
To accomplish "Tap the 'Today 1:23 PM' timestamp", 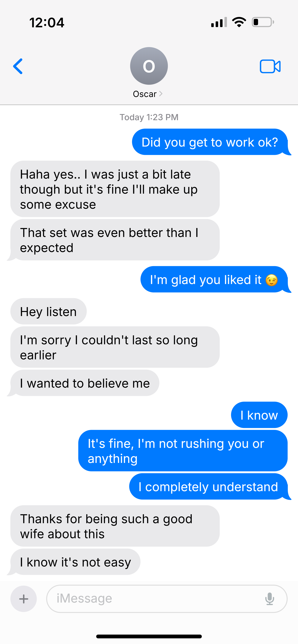I will coord(149,117).
